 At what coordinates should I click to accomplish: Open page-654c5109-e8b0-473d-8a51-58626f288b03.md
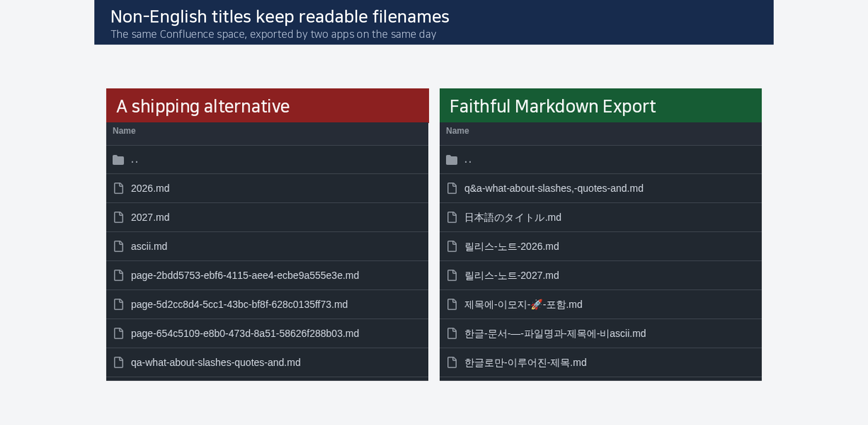click(245, 333)
